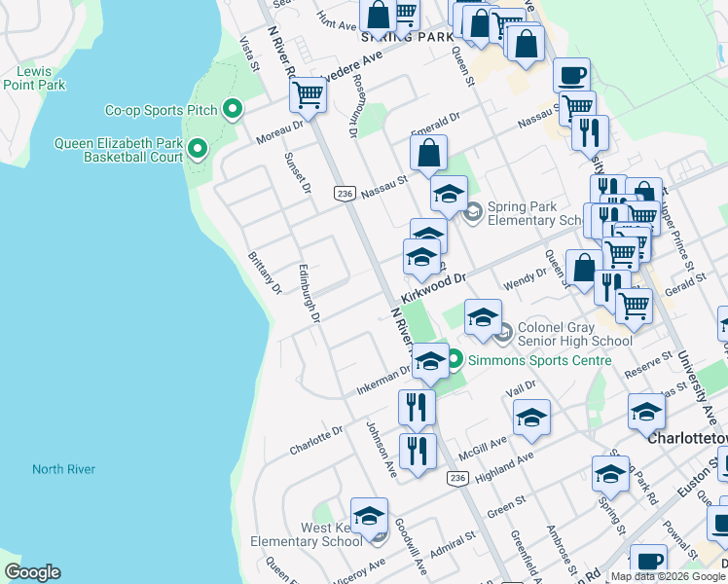Click Spring Park Elementary School label
The image size is (728, 584).
tap(535, 213)
